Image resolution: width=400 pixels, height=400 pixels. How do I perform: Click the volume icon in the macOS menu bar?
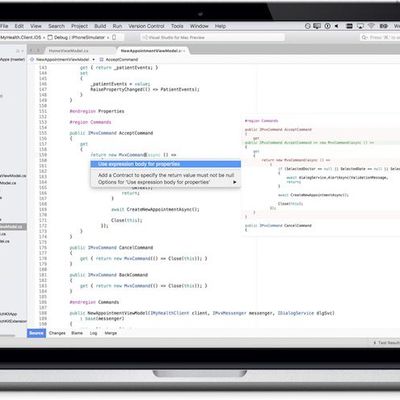click(x=337, y=26)
